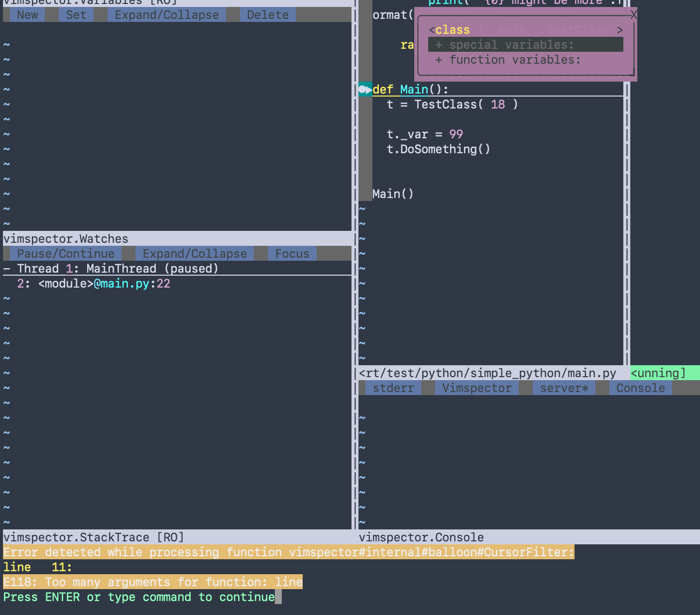Click Set in the Variables panel
The image size is (700, 615).
click(x=75, y=14)
